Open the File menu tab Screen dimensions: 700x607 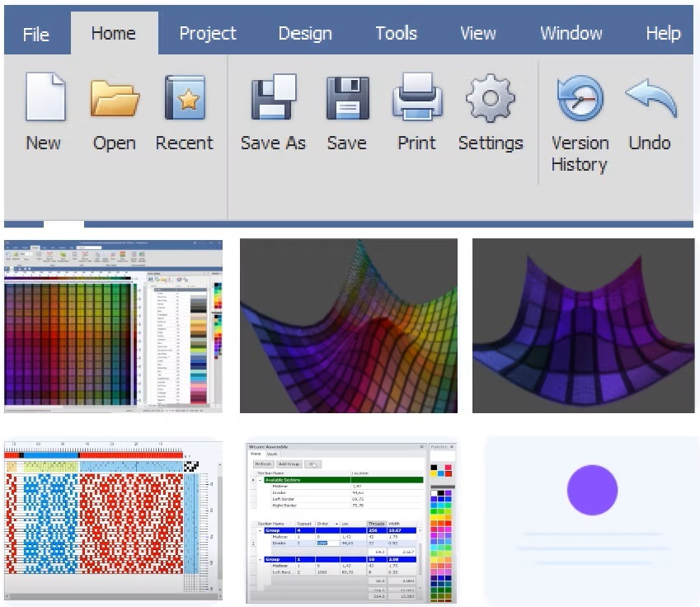[x=35, y=34]
